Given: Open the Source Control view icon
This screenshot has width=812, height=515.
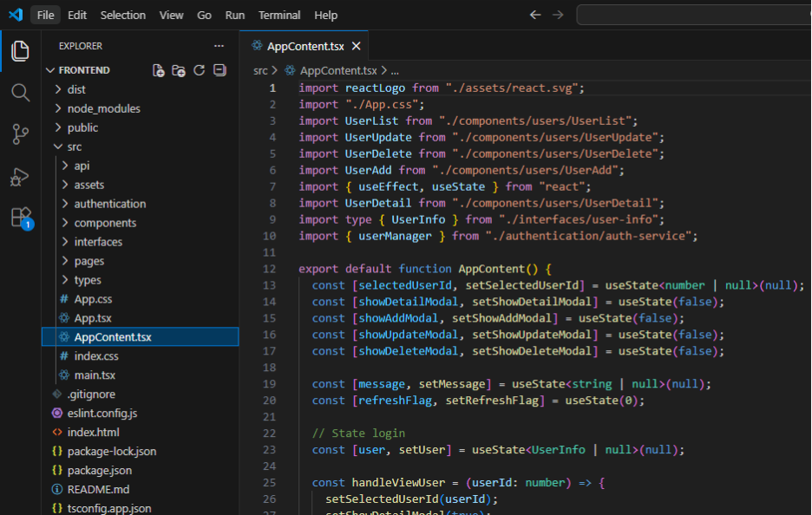Looking at the screenshot, I should (20, 134).
